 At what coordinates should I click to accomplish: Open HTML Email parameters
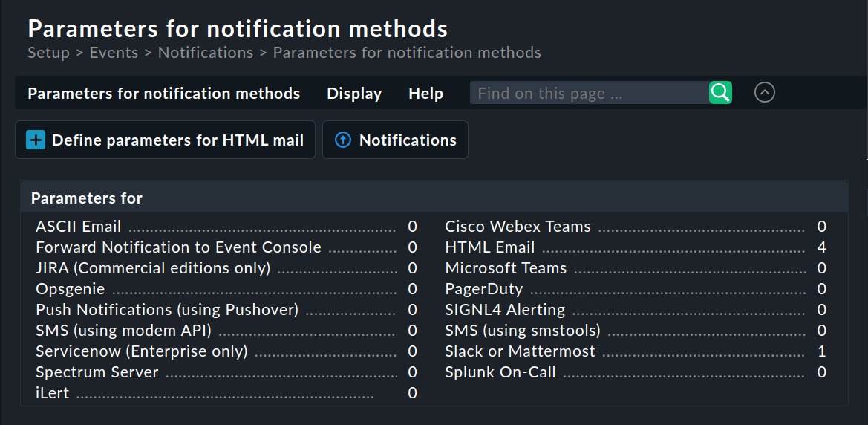[x=490, y=247]
